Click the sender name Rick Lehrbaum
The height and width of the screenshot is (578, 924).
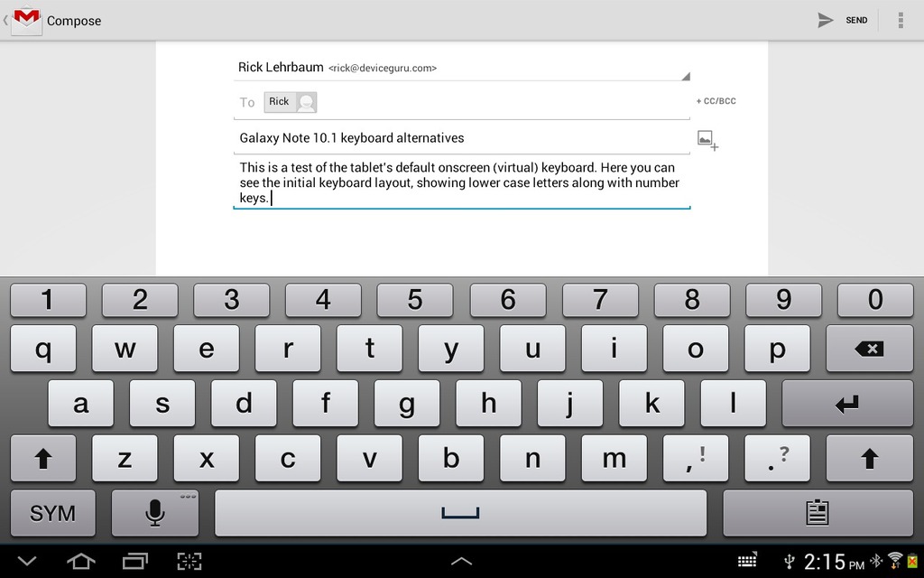coord(281,67)
